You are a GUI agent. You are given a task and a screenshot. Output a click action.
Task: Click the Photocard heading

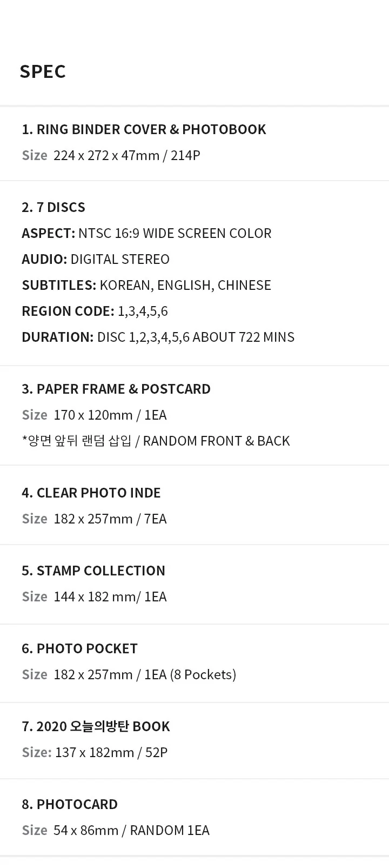70,804
